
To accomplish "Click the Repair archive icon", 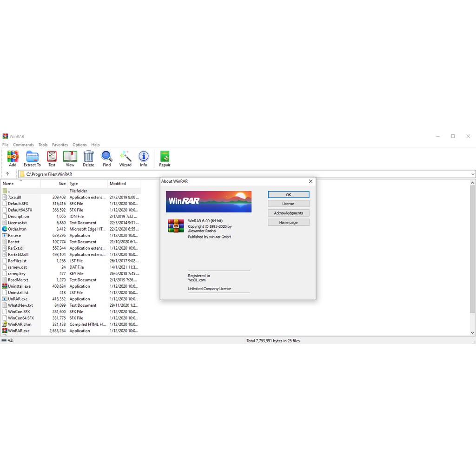I will pos(165,157).
